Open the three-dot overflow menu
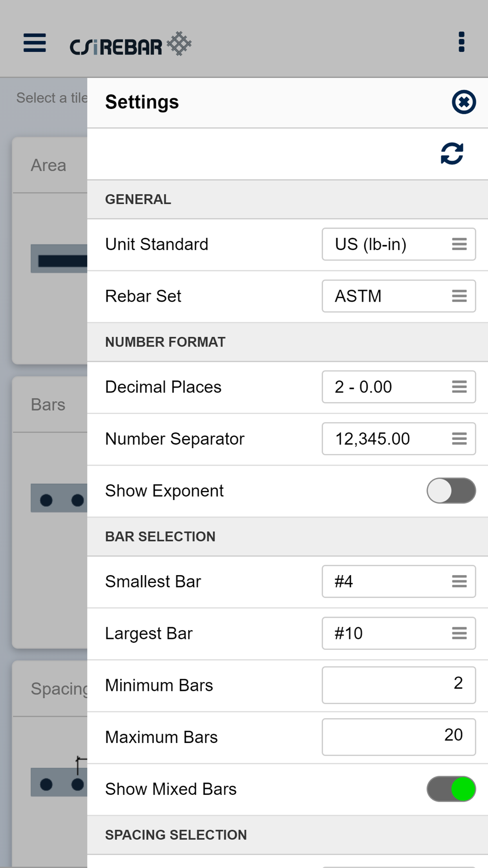The width and height of the screenshot is (488, 868). click(x=461, y=42)
